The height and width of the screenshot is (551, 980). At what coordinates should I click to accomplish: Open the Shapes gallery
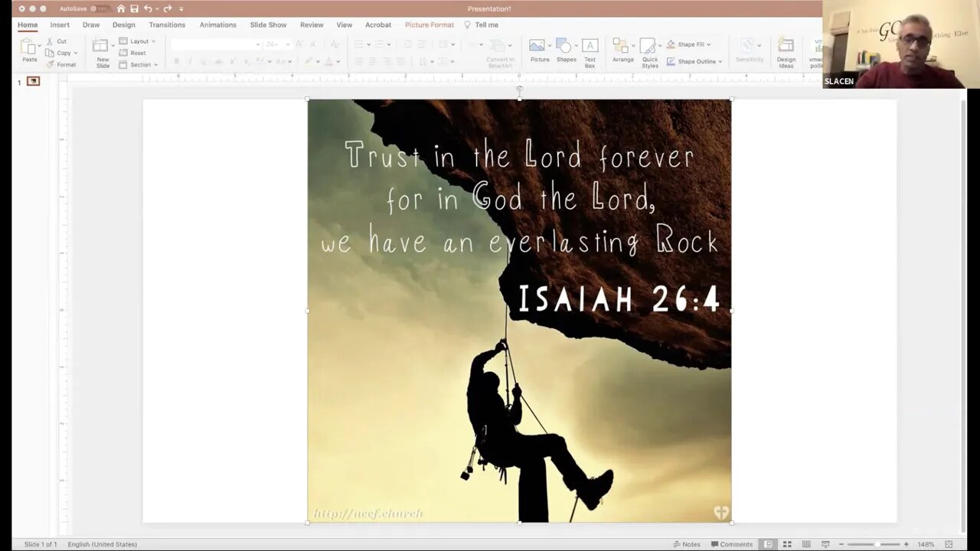[567, 51]
